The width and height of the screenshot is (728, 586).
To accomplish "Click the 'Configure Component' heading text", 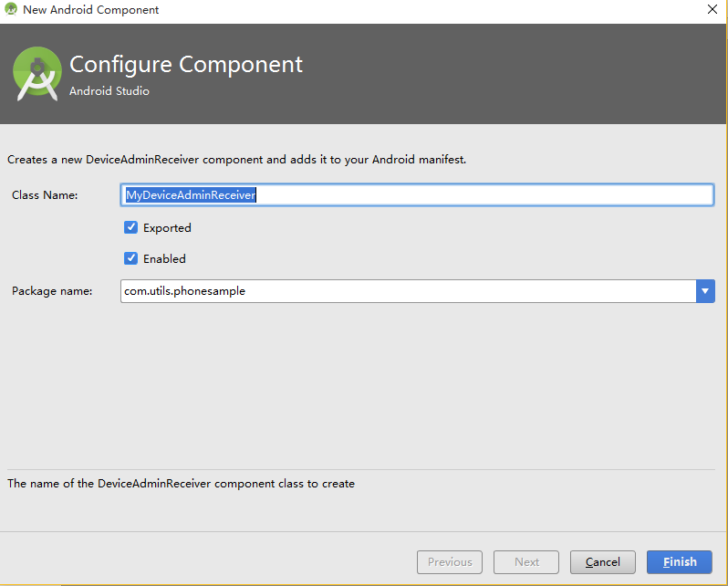I will point(186,65).
